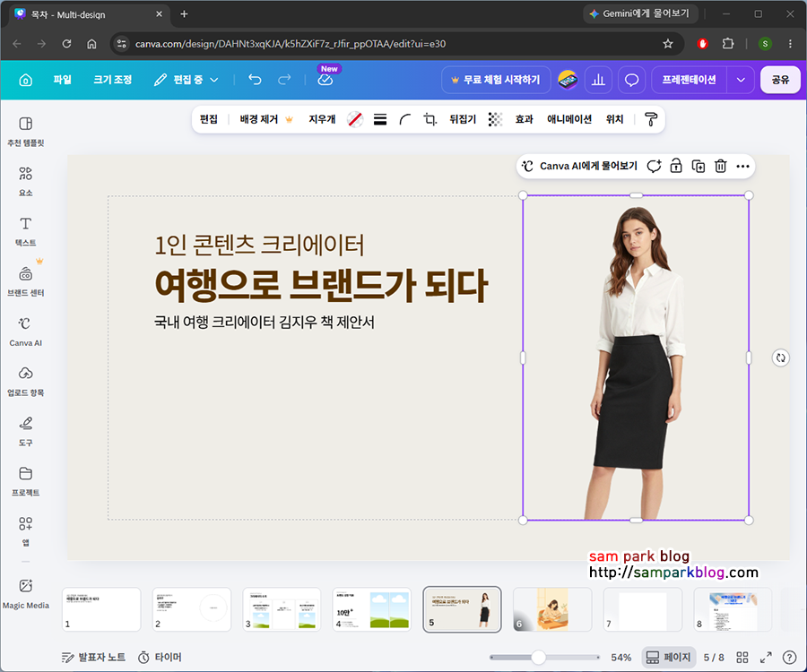Open the comments speech bubble
This screenshot has width=807, height=672.
(x=631, y=80)
